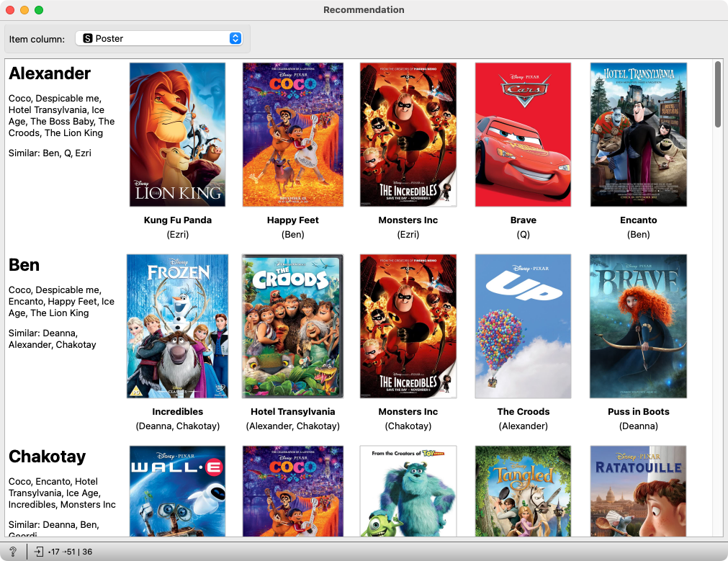This screenshot has width=728, height=561.
Task: Click the WALL-E poster in Chakotay's row
Action: [177, 491]
